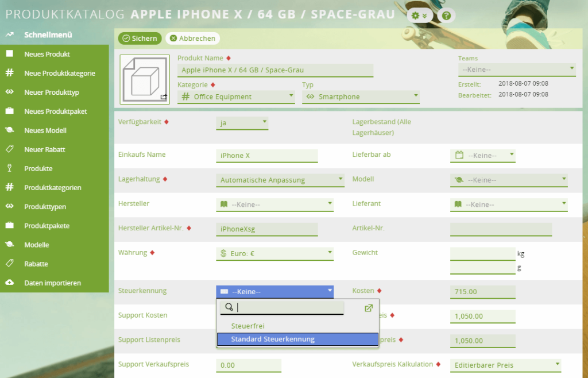Open Neuer Rabatt in sidebar
Viewport: 588px width, 378px height.
(45, 149)
